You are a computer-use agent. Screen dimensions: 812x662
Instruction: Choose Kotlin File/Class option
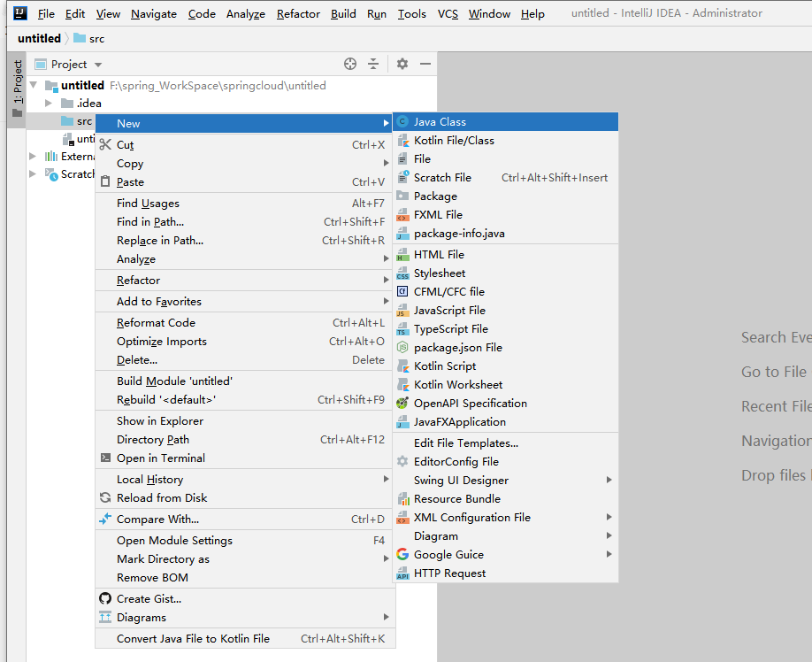pos(454,141)
